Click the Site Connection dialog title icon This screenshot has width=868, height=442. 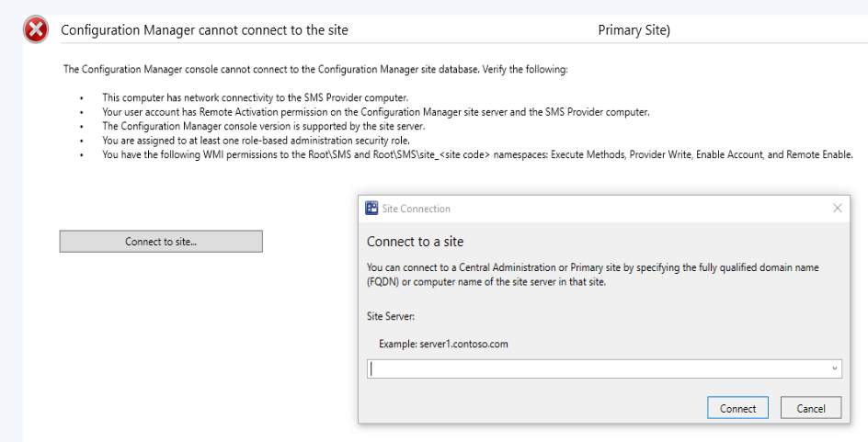point(372,209)
